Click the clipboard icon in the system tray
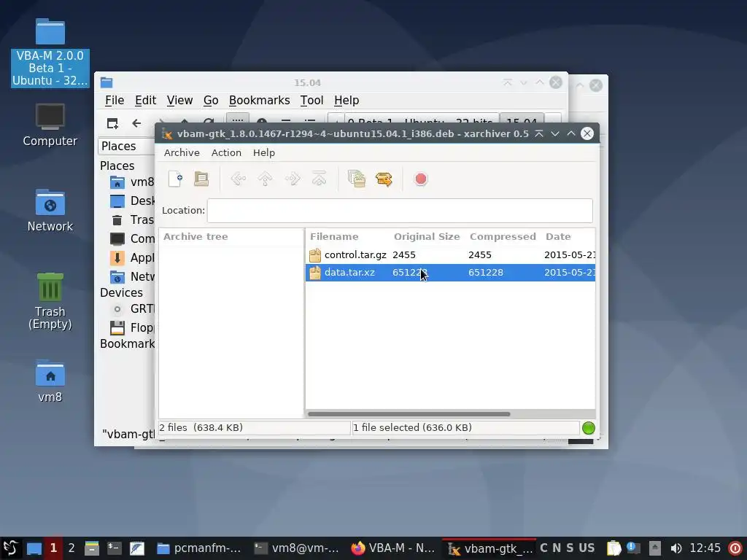The image size is (747, 560). [614, 548]
